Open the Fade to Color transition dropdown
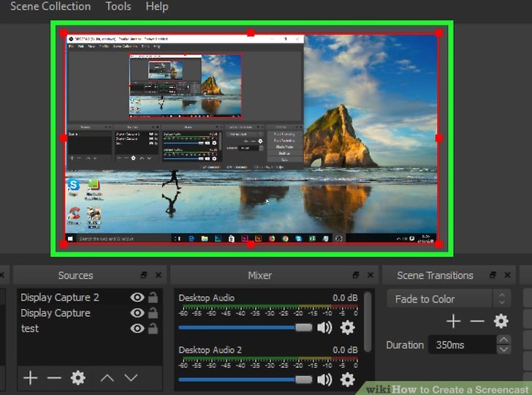532x395 pixels. coord(448,298)
